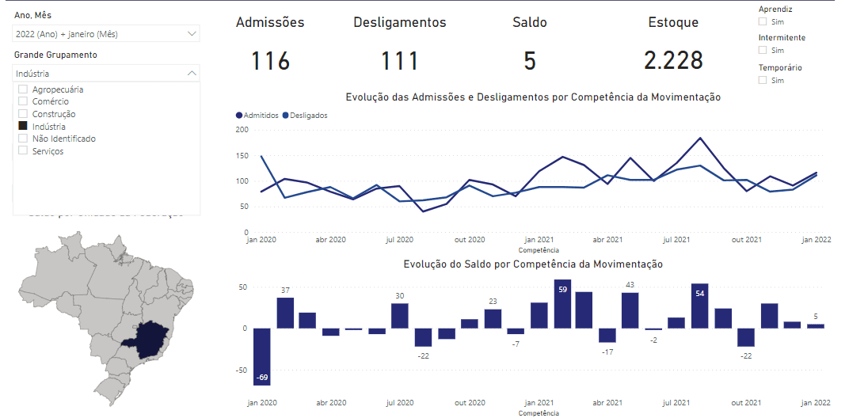Collapse the Grande Grupamento dropdown list

pyautogui.click(x=192, y=73)
